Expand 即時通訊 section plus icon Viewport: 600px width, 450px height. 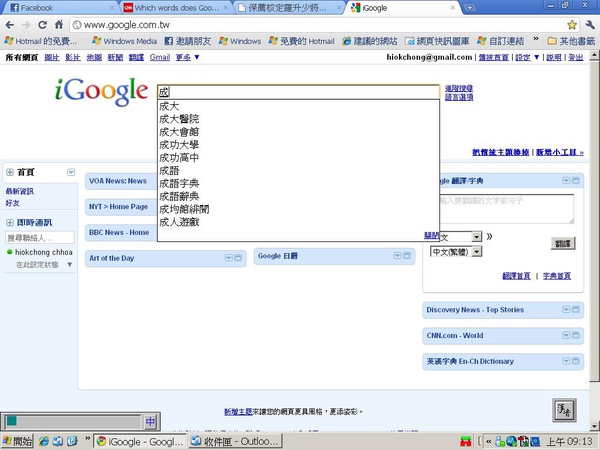[10, 223]
